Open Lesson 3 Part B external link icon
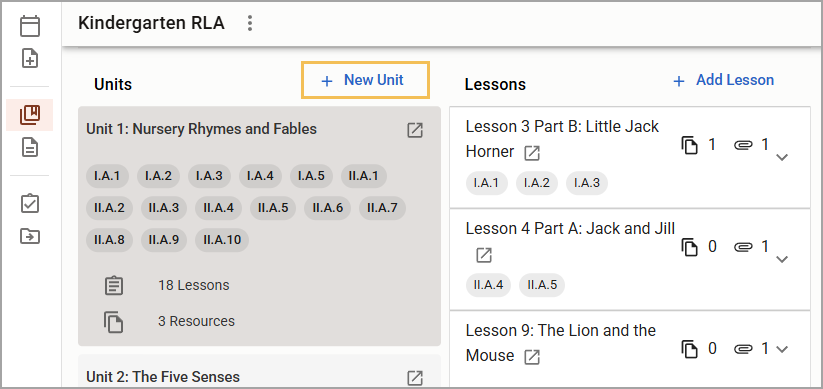 coord(532,153)
